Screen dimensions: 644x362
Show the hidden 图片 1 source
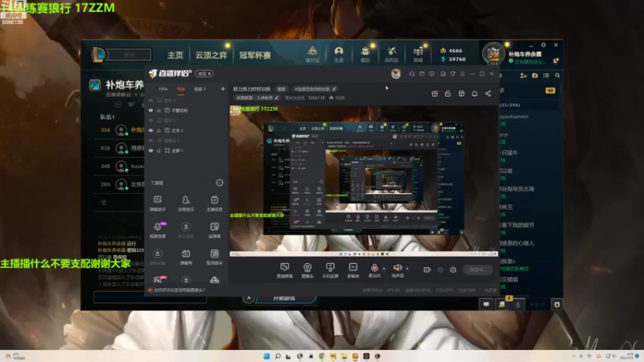tap(151, 100)
